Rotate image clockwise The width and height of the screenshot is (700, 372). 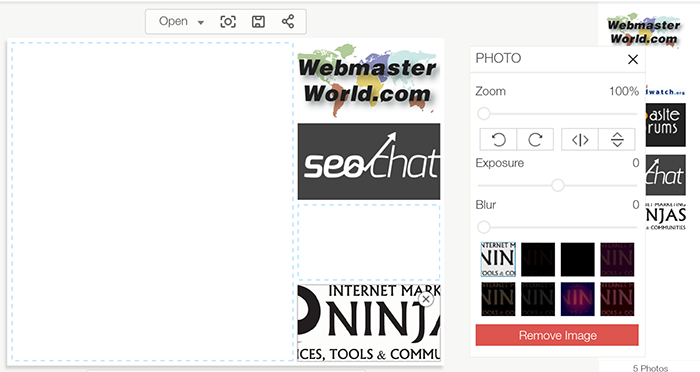click(x=535, y=140)
